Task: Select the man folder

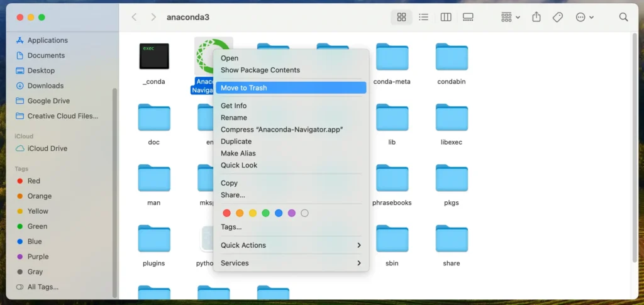Action: (154, 178)
